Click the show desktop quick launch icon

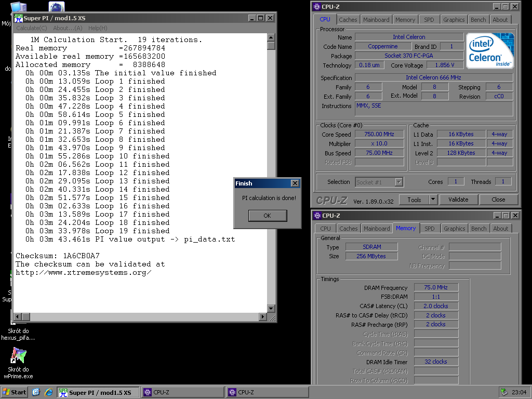36,392
